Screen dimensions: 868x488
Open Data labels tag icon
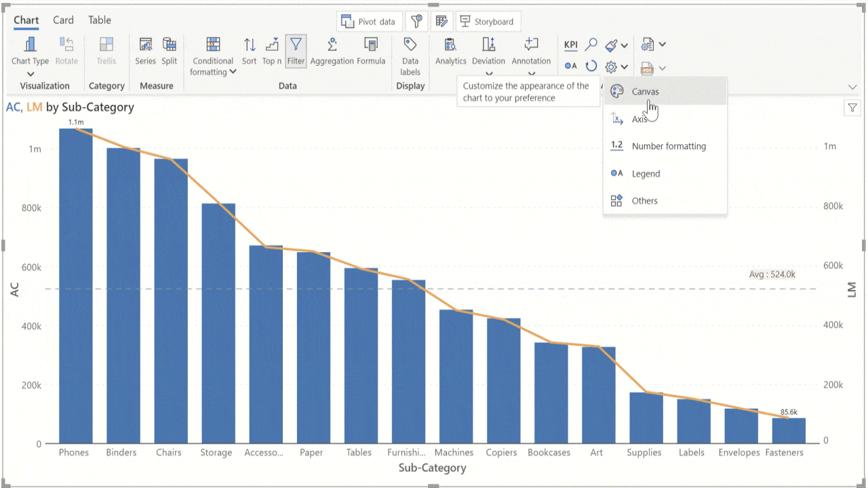coord(410,45)
